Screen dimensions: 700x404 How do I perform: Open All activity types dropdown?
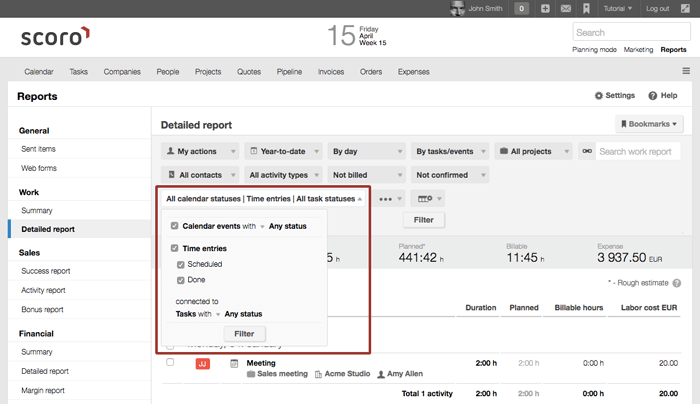pos(283,175)
